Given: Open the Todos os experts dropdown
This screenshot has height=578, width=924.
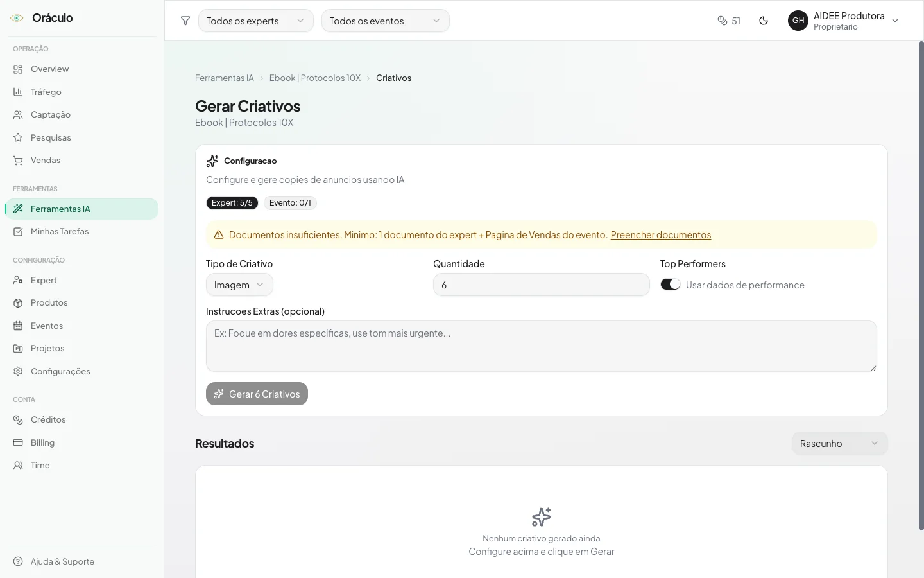Looking at the screenshot, I should pos(256,21).
